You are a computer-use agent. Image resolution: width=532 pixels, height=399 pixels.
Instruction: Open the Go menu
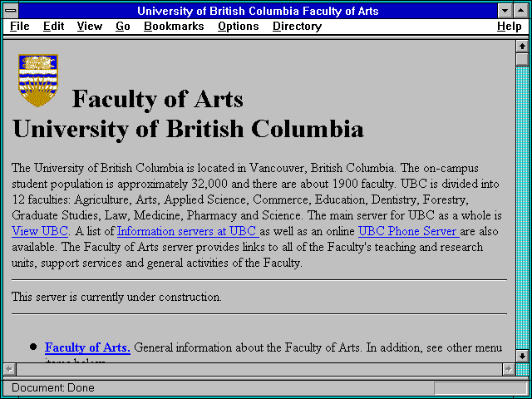coord(122,26)
